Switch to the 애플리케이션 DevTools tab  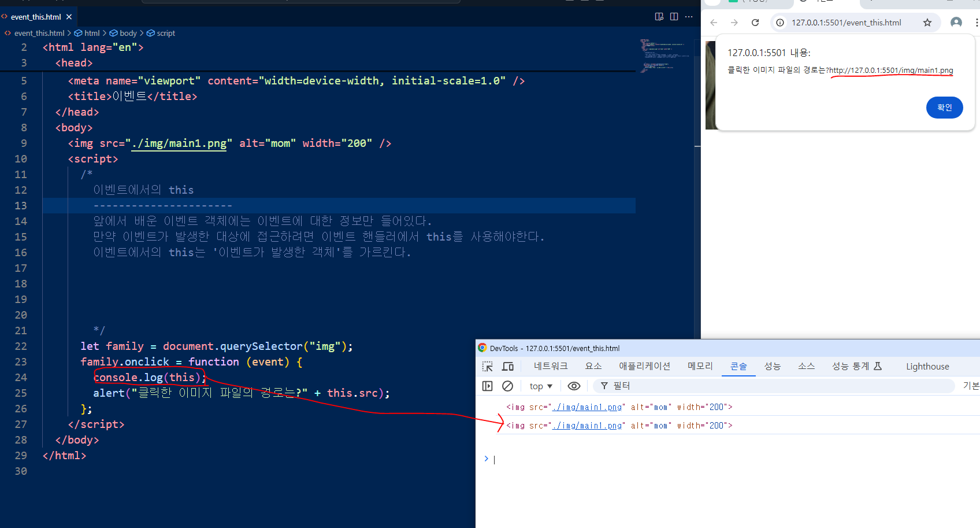(644, 366)
